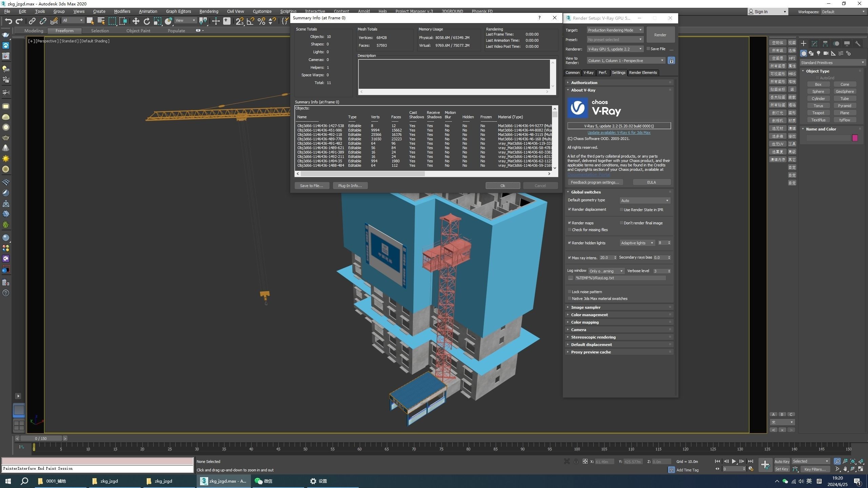
Task: Expand the Authorization rollout
Action: tap(619, 83)
